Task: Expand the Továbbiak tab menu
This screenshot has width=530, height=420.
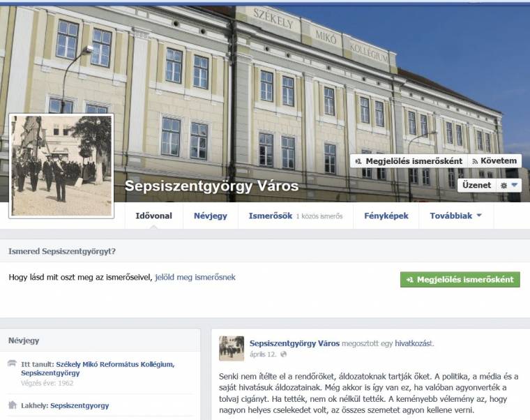Action: point(455,216)
